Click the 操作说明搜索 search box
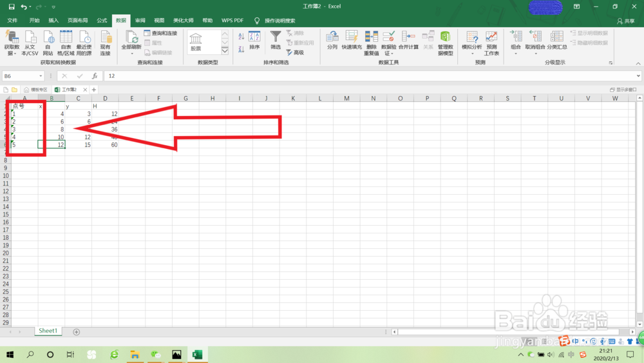Image resolution: width=644 pixels, height=363 pixels. [x=279, y=21]
